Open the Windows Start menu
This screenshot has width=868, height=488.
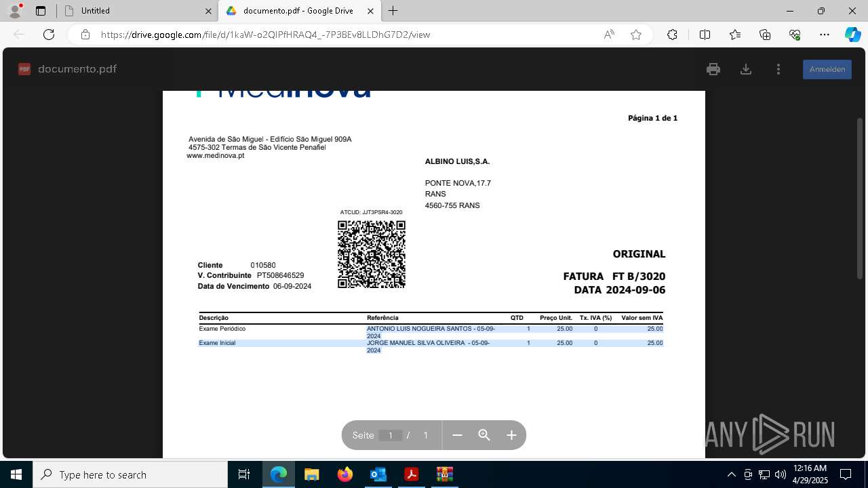point(16,474)
